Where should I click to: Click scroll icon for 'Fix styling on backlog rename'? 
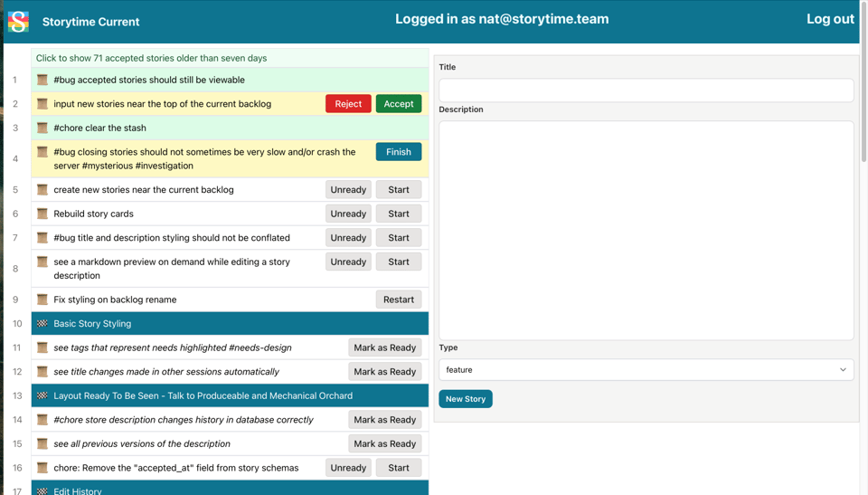[x=42, y=299]
